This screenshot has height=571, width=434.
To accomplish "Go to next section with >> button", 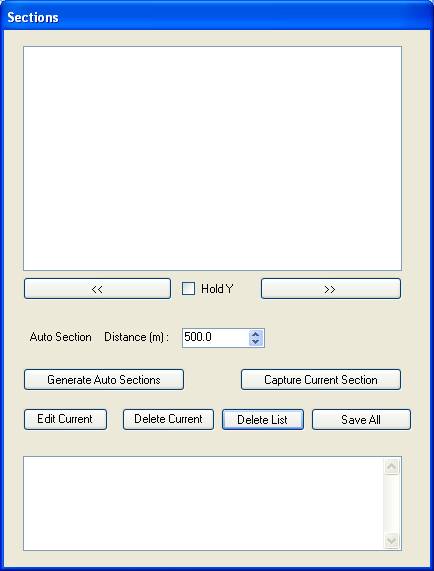I will pos(331,289).
